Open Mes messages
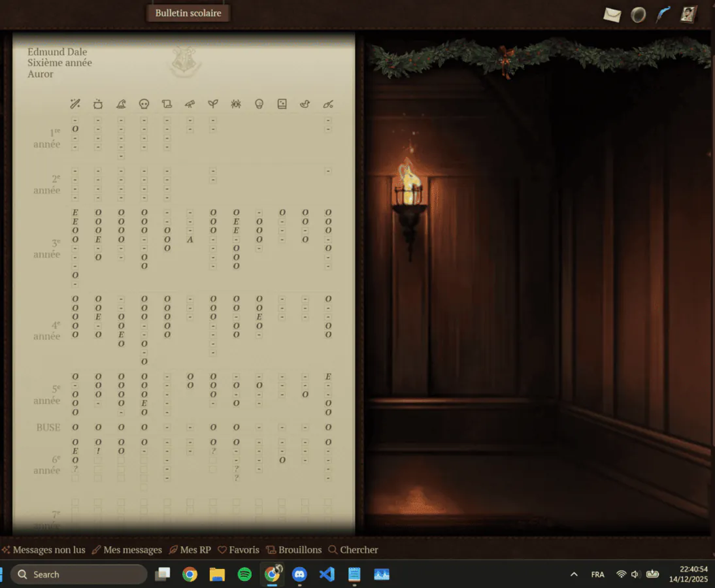Viewport: 715px width, 588px height. click(133, 549)
